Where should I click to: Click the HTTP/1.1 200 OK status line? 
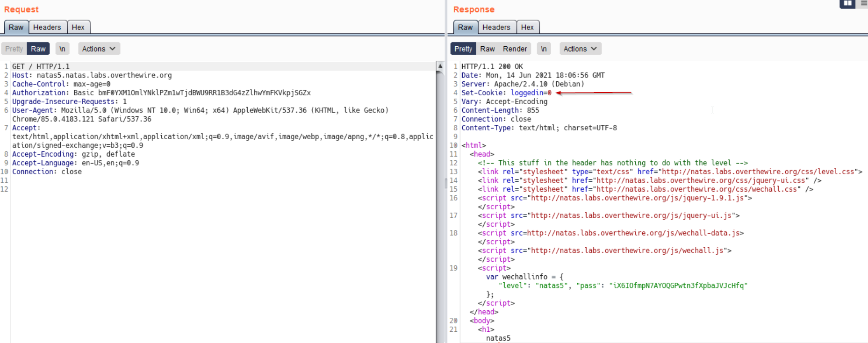pyautogui.click(x=492, y=66)
